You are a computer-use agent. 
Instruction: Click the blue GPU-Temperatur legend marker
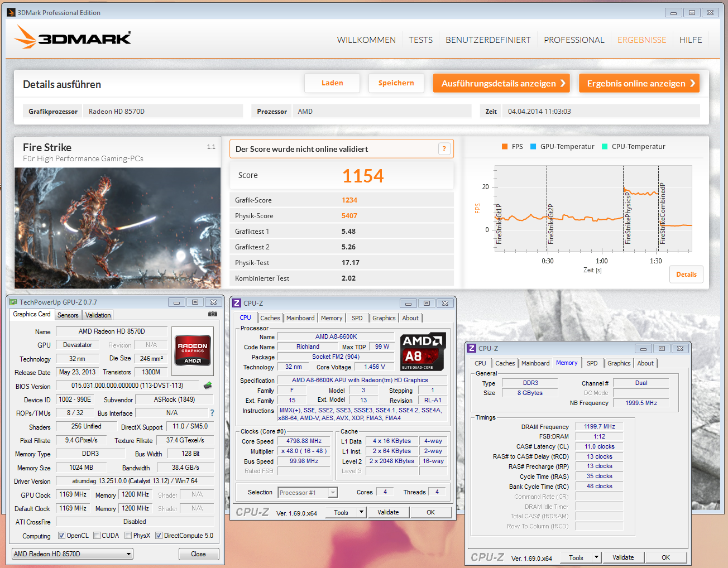533,147
